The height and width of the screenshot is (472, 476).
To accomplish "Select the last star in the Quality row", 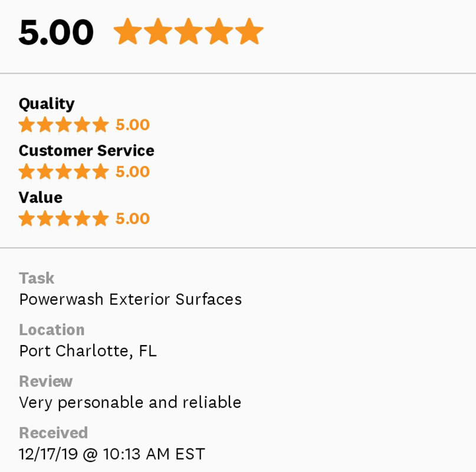I will (101, 125).
